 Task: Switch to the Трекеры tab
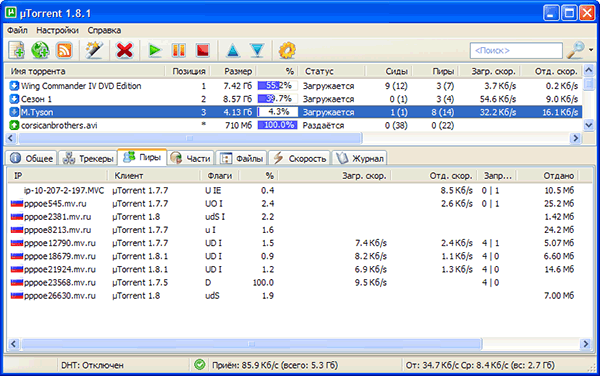coord(88,158)
